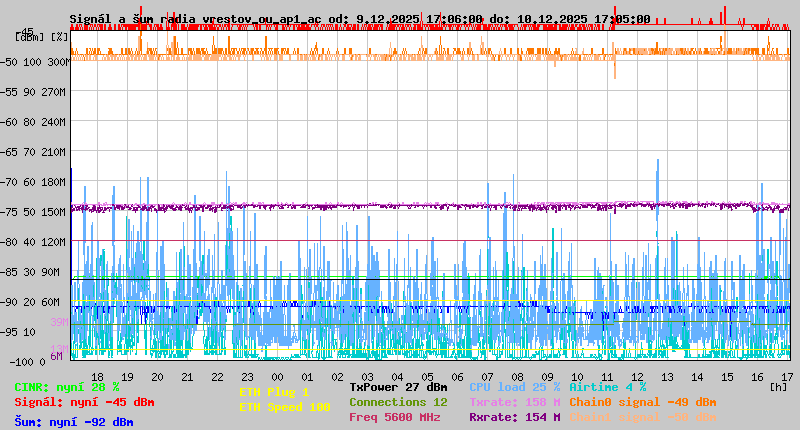
Task: Click the pink '39M' rate marker label
Action: pyautogui.click(x=59, y=322)
